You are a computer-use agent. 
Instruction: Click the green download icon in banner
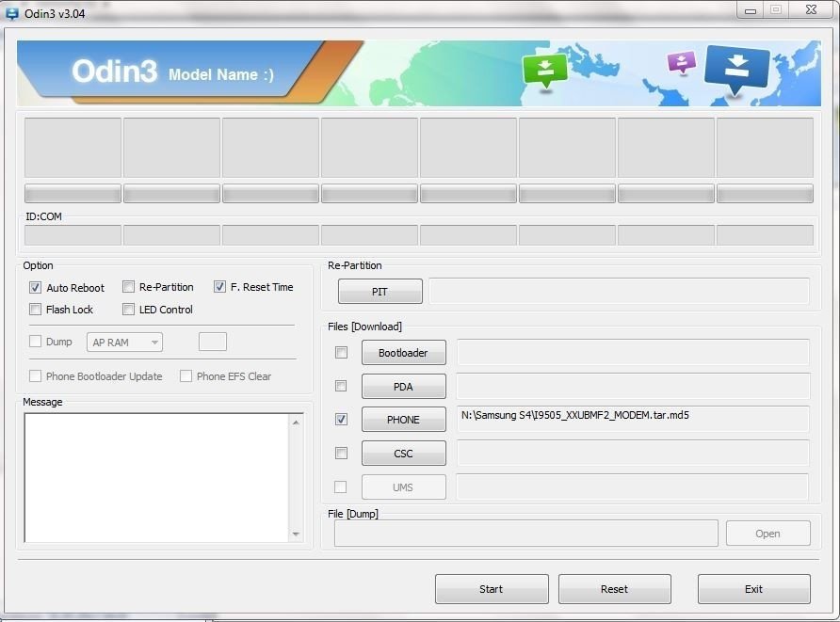545,71
